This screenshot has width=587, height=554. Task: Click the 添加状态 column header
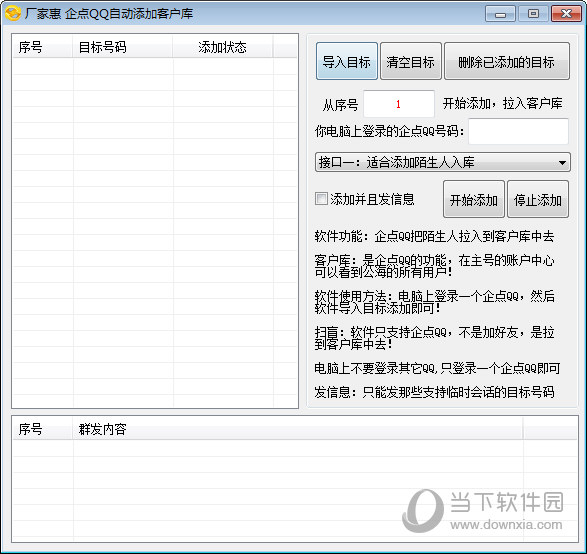223,47
